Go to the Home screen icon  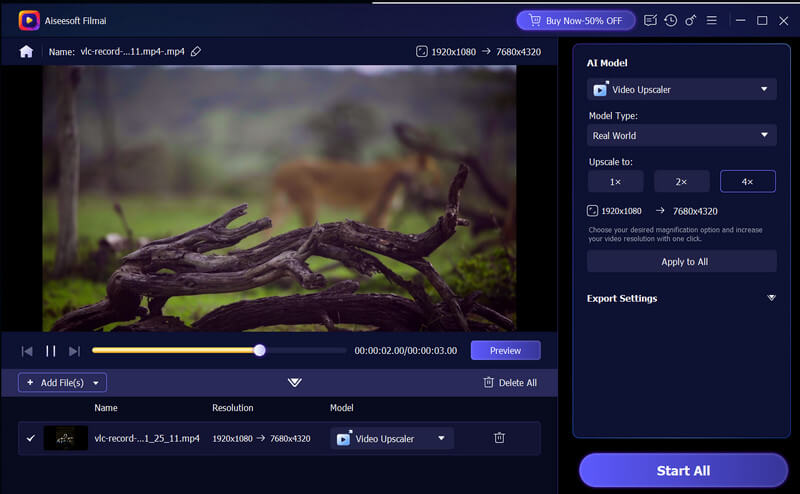pyautogui.click(x=26, y=51)
